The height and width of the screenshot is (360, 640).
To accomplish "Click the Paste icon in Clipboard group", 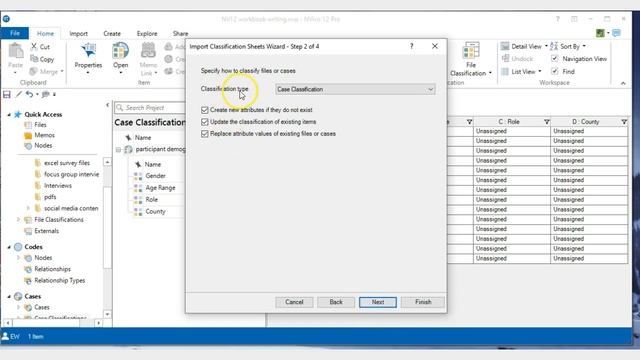I will coord(16,51).
